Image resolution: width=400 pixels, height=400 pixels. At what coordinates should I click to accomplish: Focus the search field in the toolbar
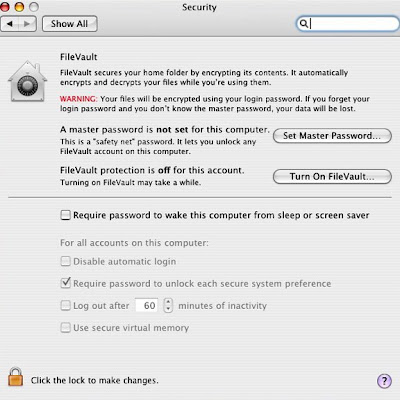click(347, 24)
